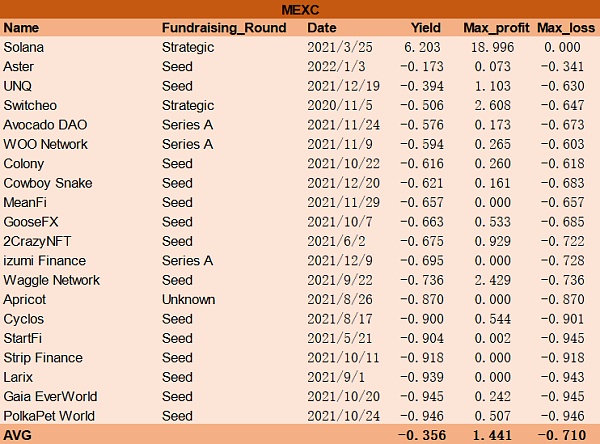Select the average yield value -0.356

click(420, 435)
